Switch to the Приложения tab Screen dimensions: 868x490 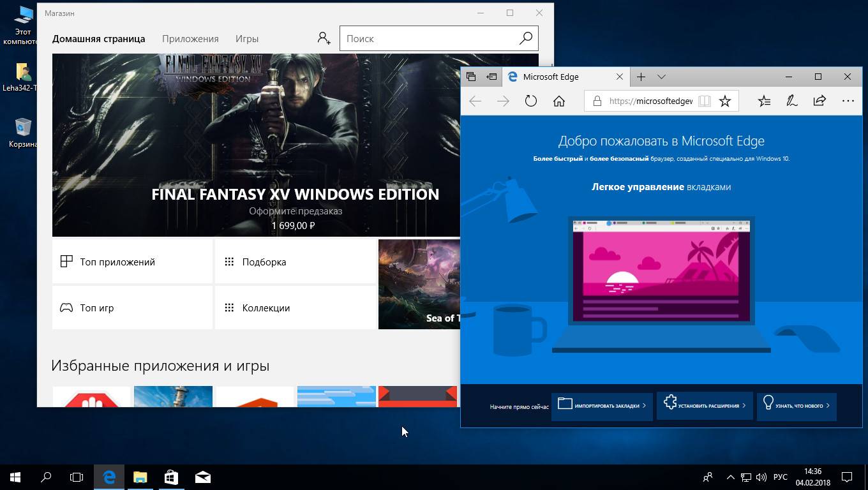pyautogui.click(x=190, y=38)
